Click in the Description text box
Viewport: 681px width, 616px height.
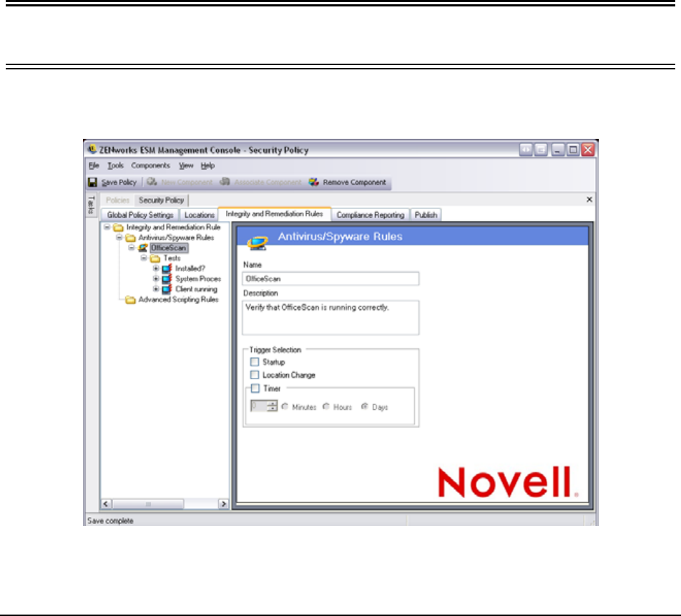[330, 318]
